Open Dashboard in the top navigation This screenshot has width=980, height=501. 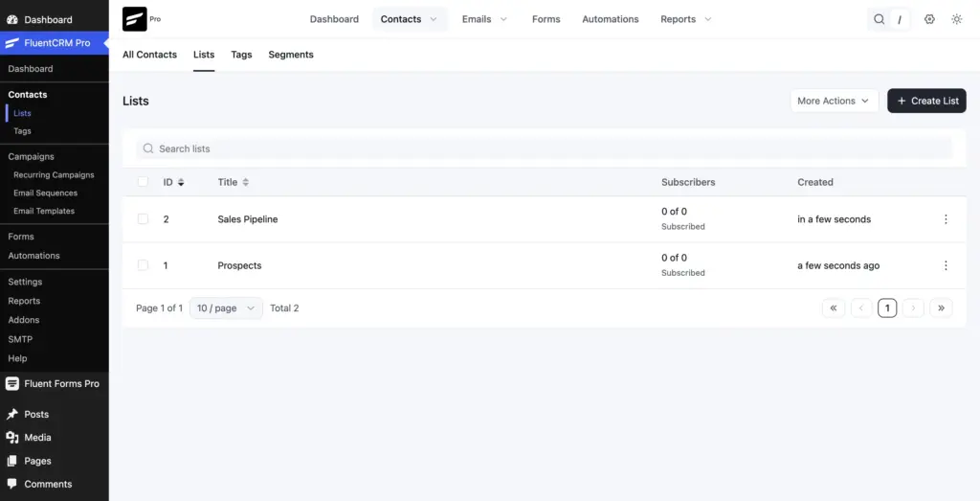[334, 19]
